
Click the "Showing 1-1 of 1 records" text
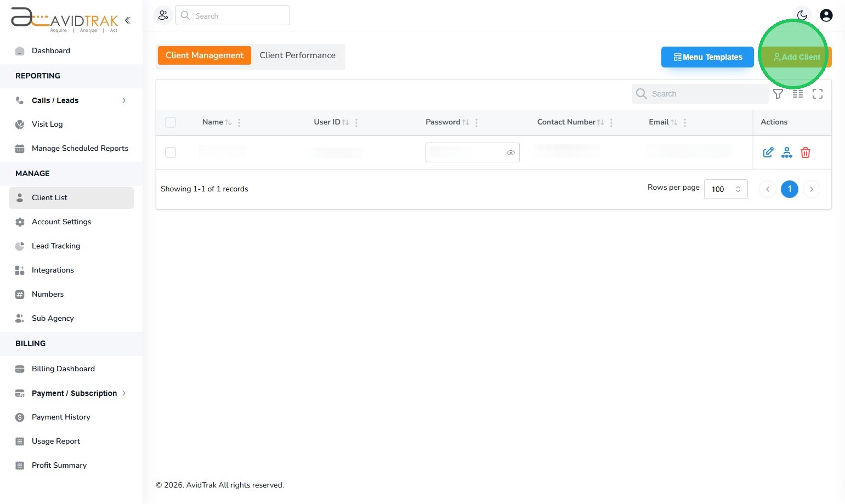pos(205,189)
